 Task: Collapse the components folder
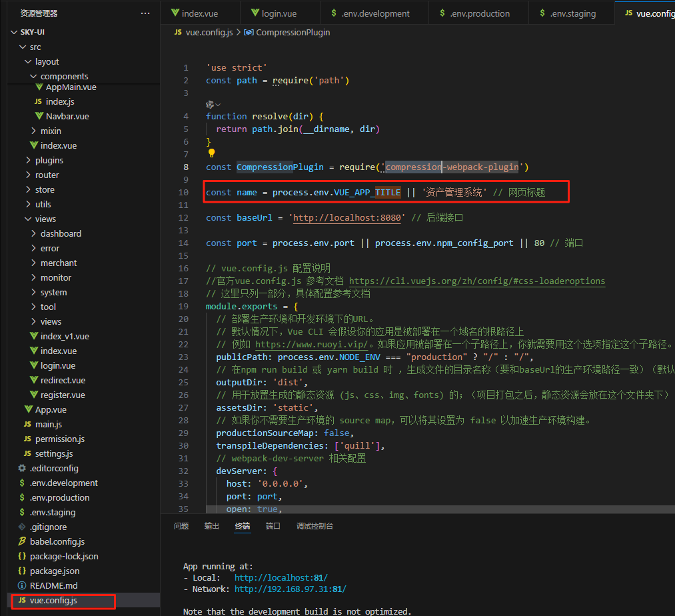click(33, 76)
